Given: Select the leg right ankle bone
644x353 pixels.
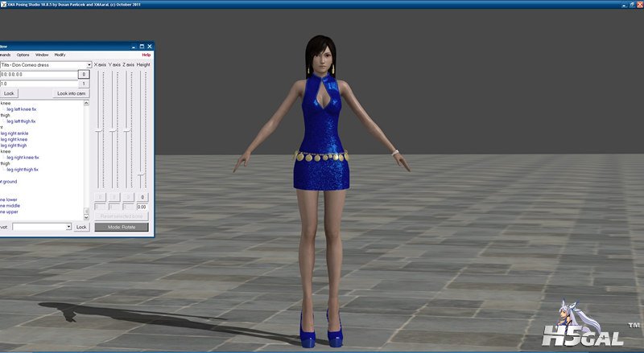Looking at the screenshot, I should pos(14,133).
